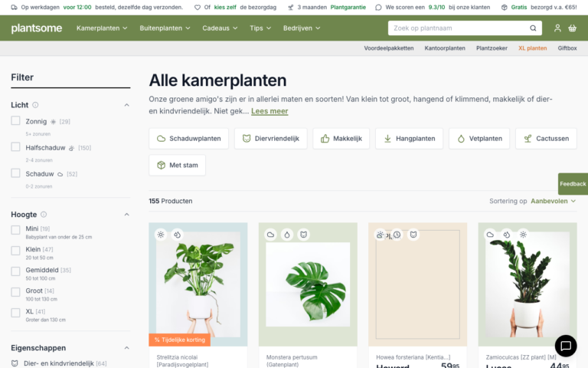588x368 pixels.
Task: Select the Groot height checkbox
Action: 15,292
